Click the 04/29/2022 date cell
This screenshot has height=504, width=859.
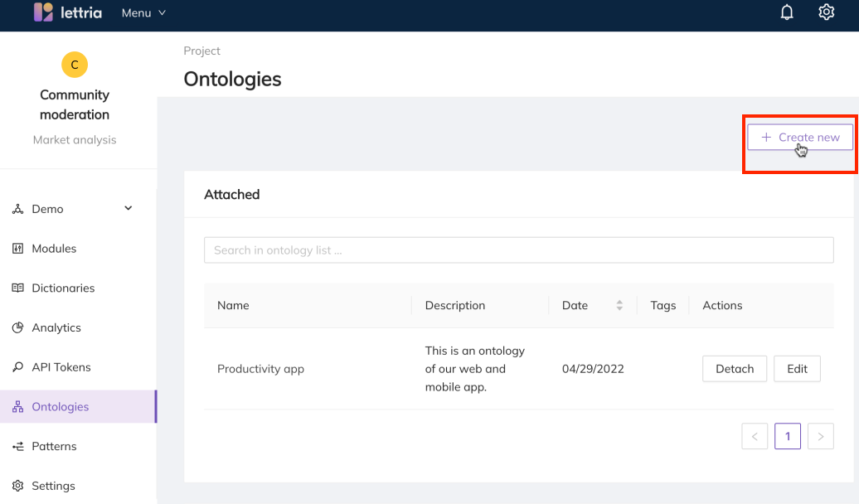pos(593,369)
